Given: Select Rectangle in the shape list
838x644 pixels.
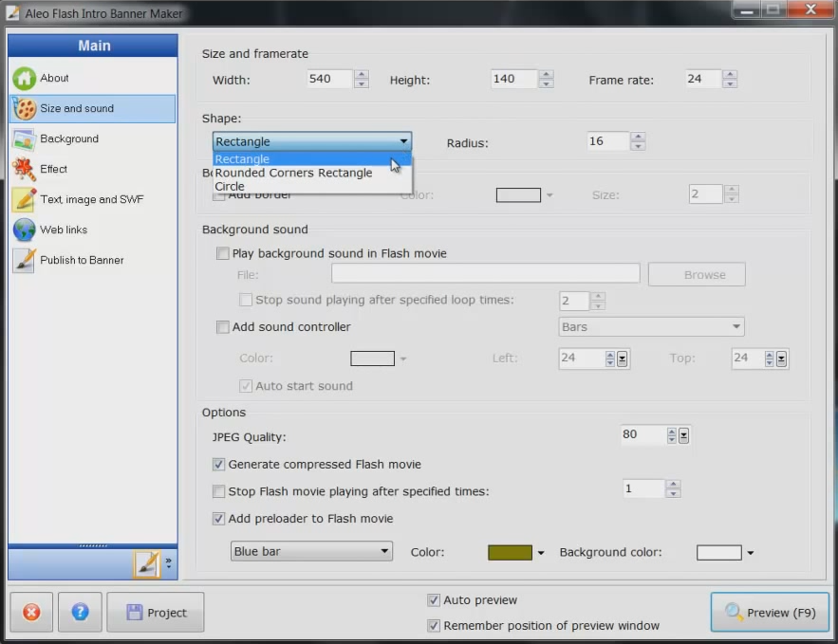Looking at the screenshot, I should (x=312, y=158).
